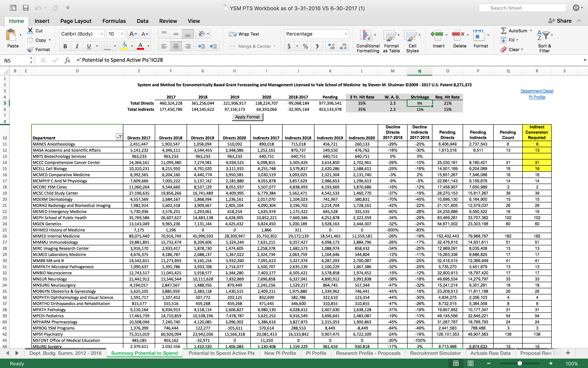Decrease font size with small A icon
Screen dimensions: 588x368
pos(145,34)
